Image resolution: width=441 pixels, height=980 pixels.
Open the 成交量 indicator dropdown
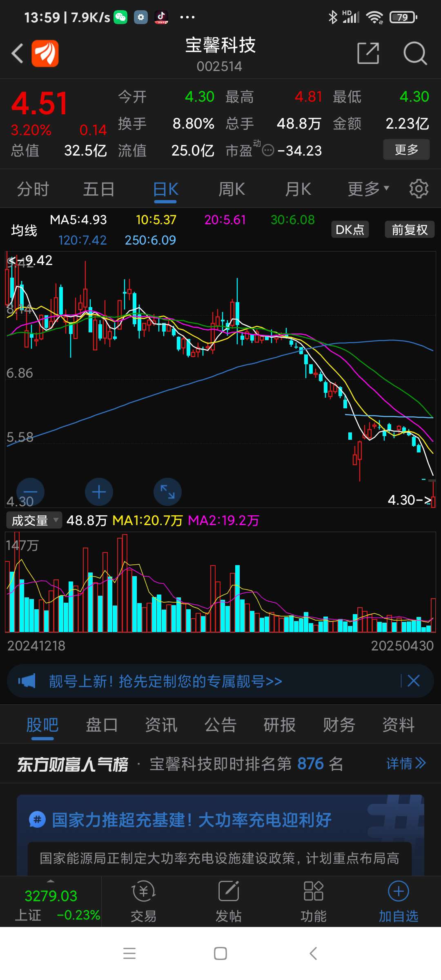(34, 520)
